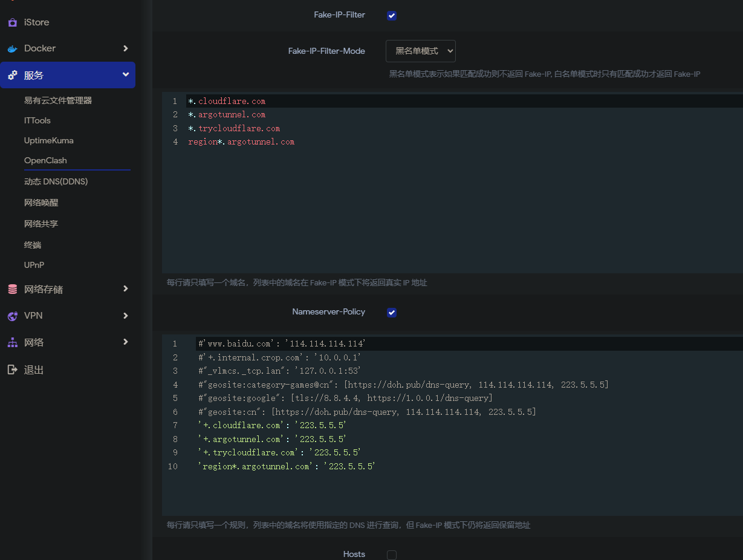Open the 动态 DNS(DDNS) menu item

[x=56, y=181]
